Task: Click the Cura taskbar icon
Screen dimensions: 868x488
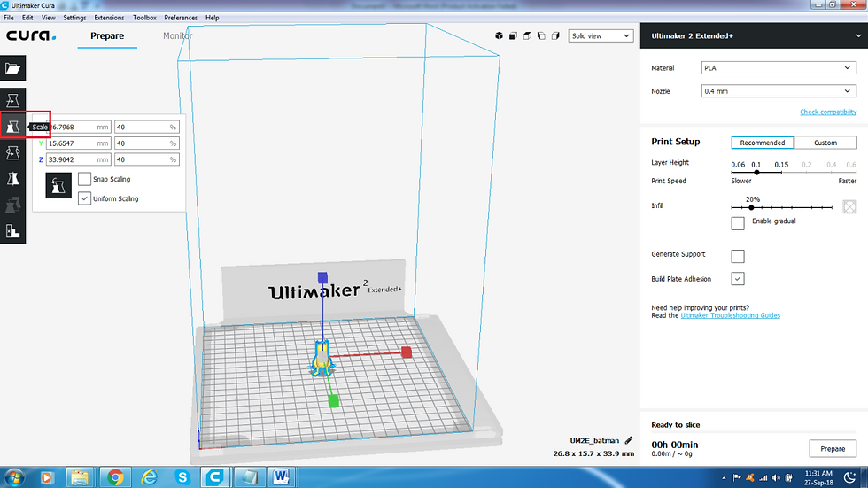Action: 214,477
